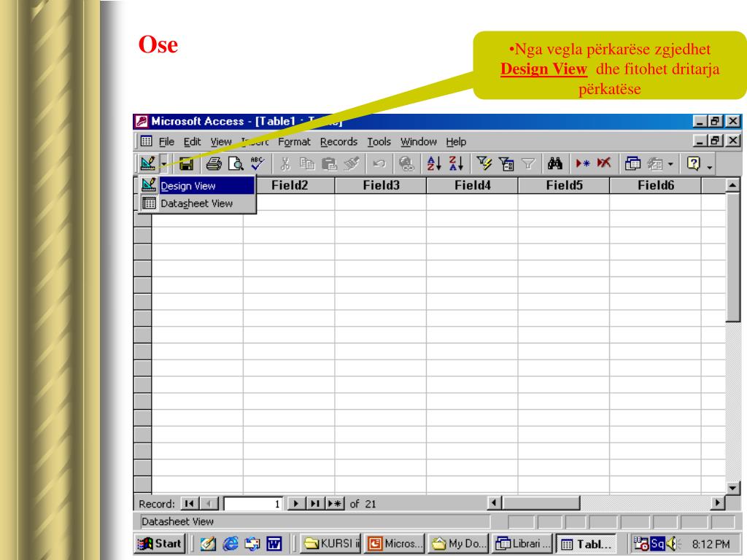The image size is (747, 560).
Task: Select the Field3 column header
Action: (x=381, y=185)
